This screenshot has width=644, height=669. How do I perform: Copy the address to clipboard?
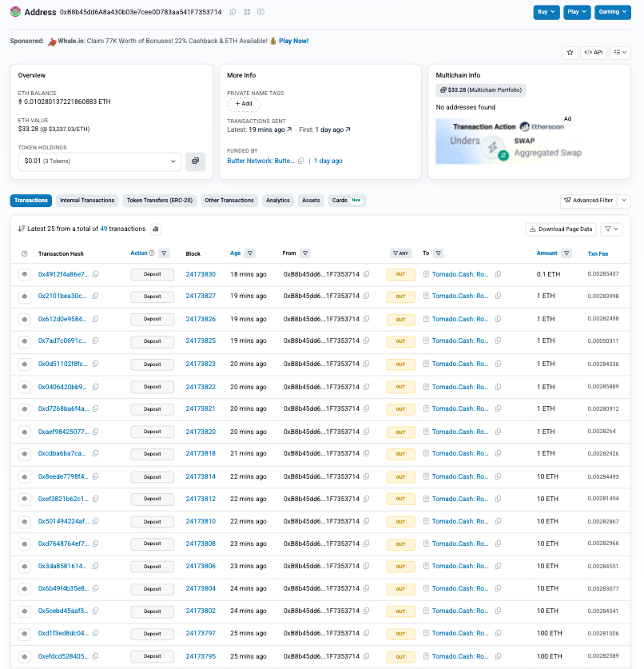click(x=233, y=12)
